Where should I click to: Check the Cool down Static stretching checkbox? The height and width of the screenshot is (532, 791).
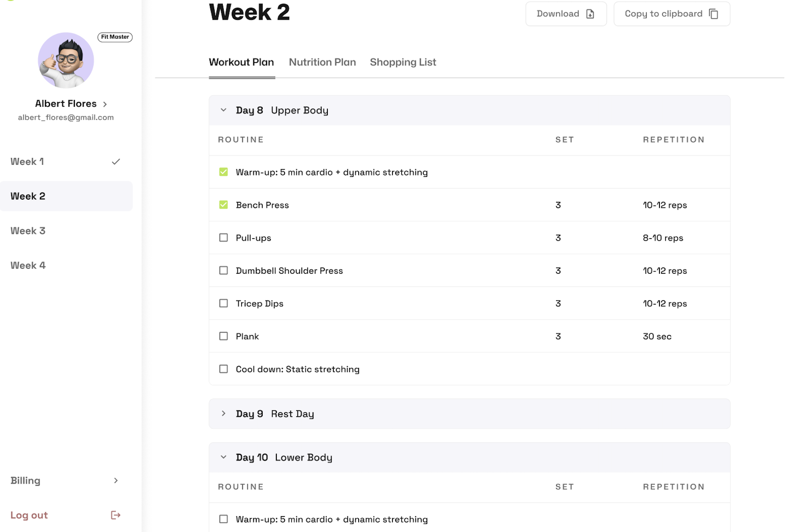coord(223,369)
